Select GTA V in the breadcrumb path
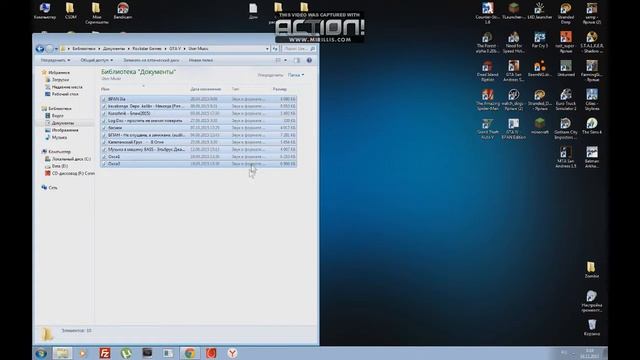 coord(175,49)
